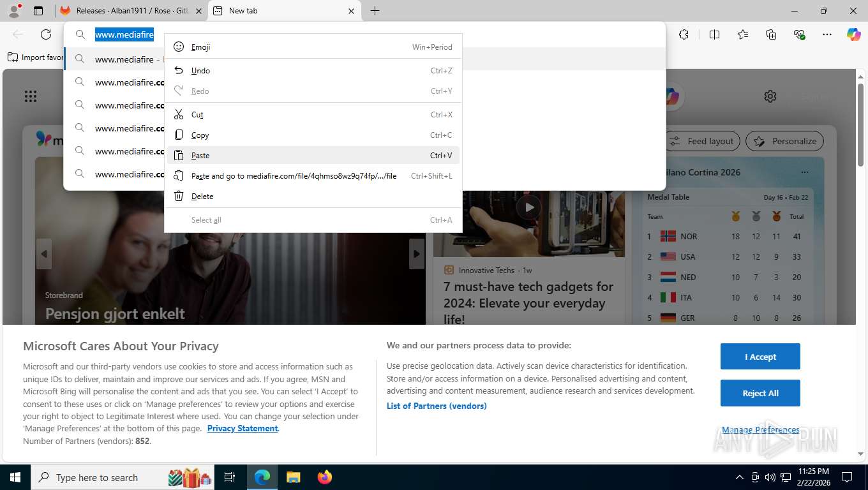Screen dimensions: 868x490
Task: Select Copy in the context menu
Action: tap(313, 135)
